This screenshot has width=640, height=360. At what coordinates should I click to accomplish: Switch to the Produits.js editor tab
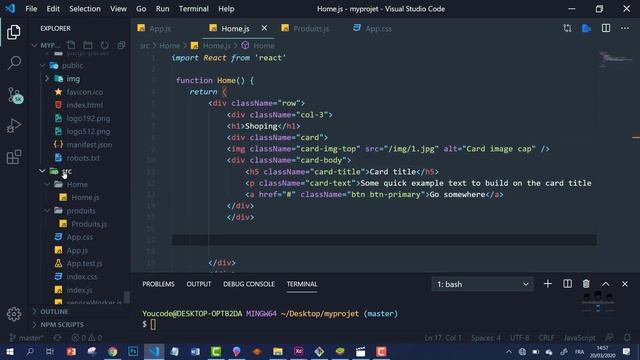(x=310, y=29)
